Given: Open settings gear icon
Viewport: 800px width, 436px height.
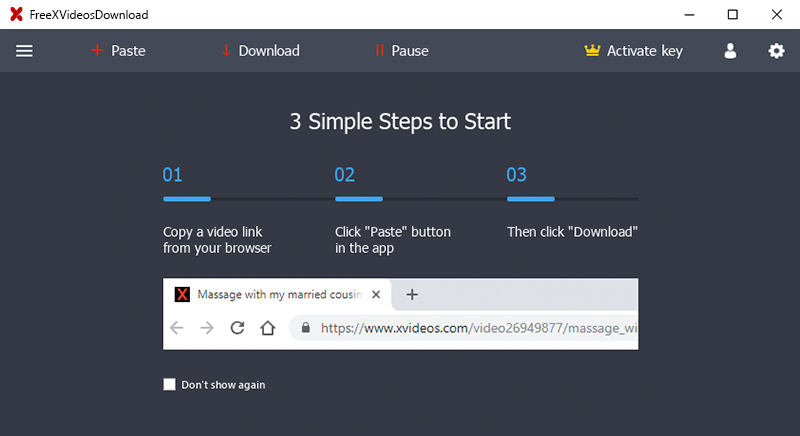Looking at the screenshot, I should 776,51.
